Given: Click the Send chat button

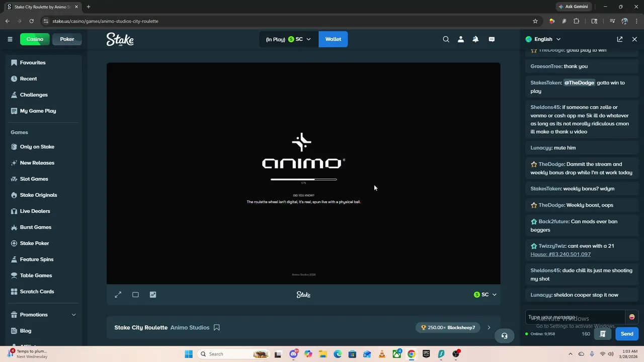Looking at the screenshot, I should pyautogui.click(x=627, y=334).
